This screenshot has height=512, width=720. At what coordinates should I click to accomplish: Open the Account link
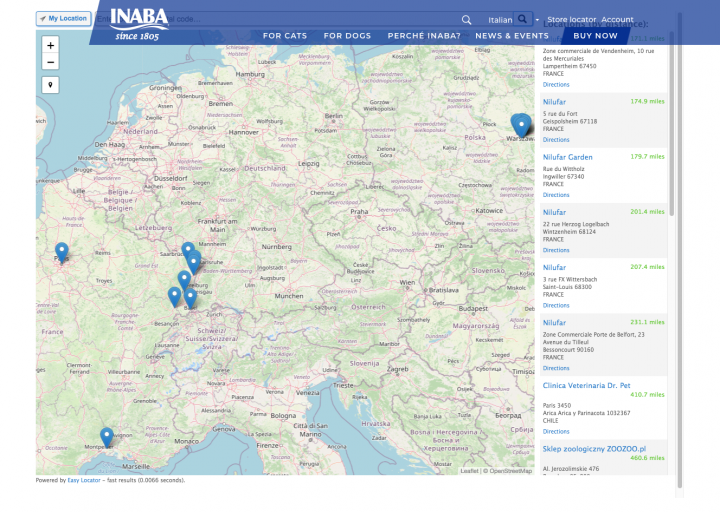click(617, 20)
